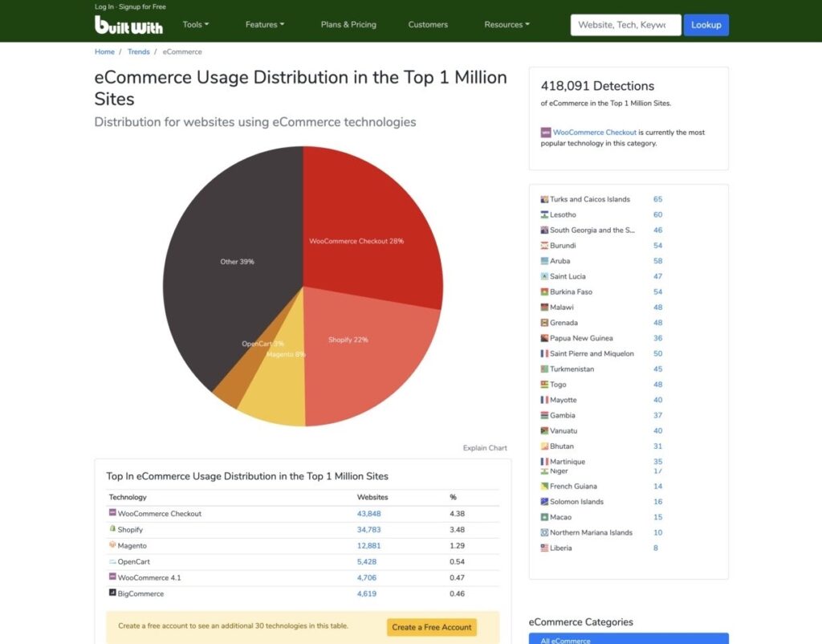Focus the Website, Tech, Keyword search field
This screenshot has width=822, height=644.
tap(625, 25)
